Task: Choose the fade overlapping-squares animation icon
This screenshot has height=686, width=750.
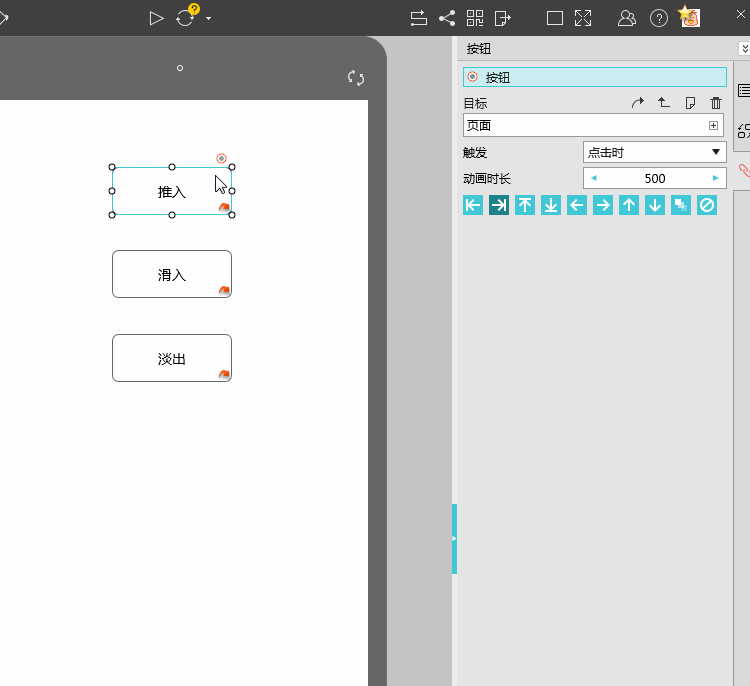Action: pyautogui.click(x=681, y=205)
